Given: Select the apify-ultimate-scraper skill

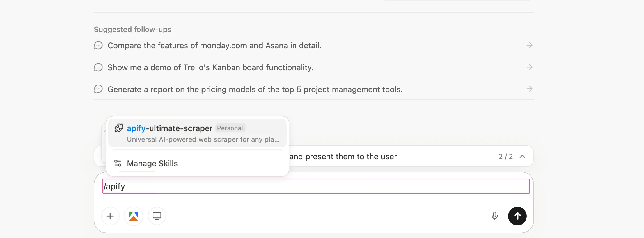Looking at the screenshot, I should click(x=197, y=133).
